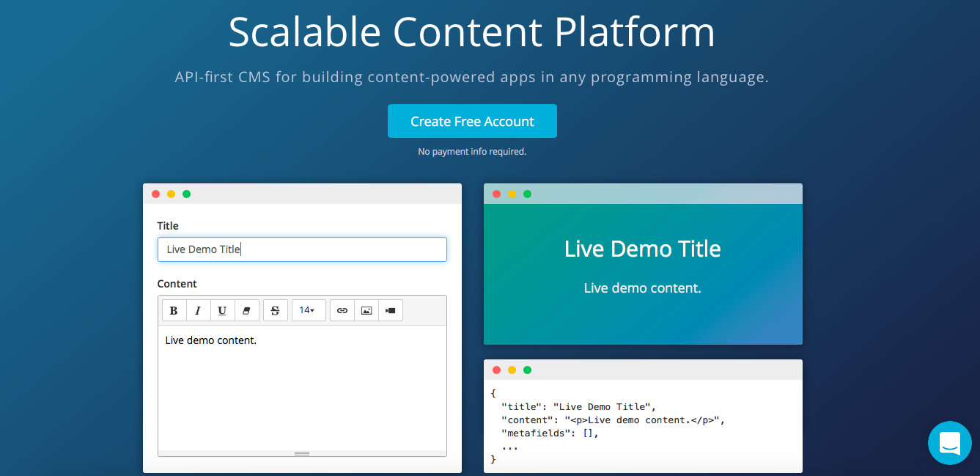Toggle strikethrough text formatting
The height and width of the screenshot is (476, 980).
(x=275, y=310)
